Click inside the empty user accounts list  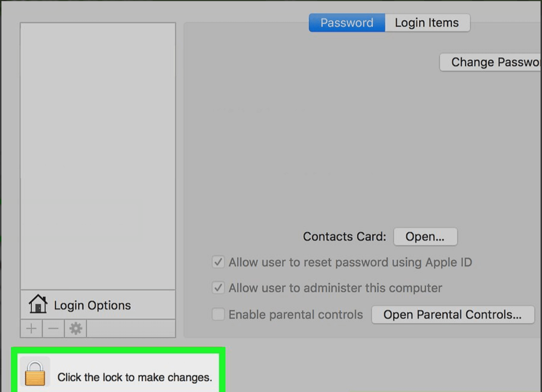(98, 156)
